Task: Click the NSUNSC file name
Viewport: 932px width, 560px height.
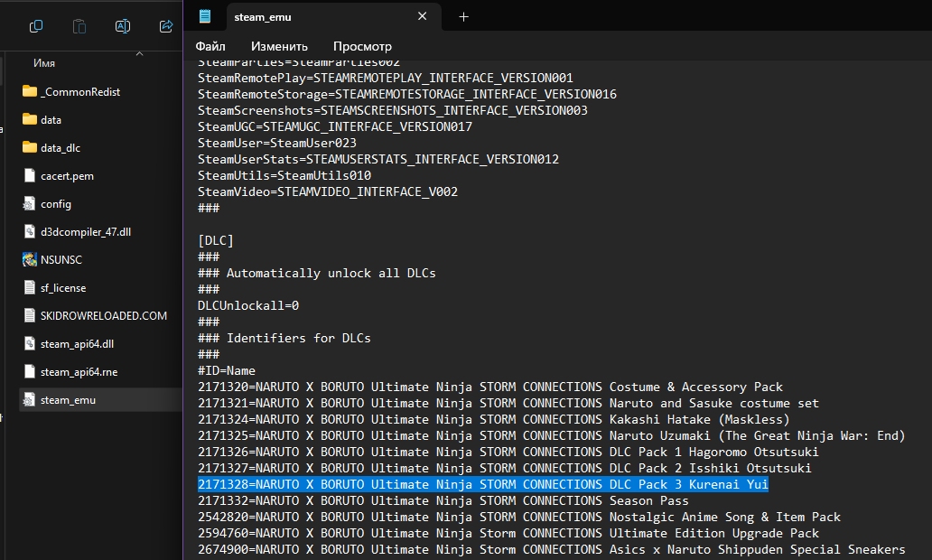Action: 61,260
